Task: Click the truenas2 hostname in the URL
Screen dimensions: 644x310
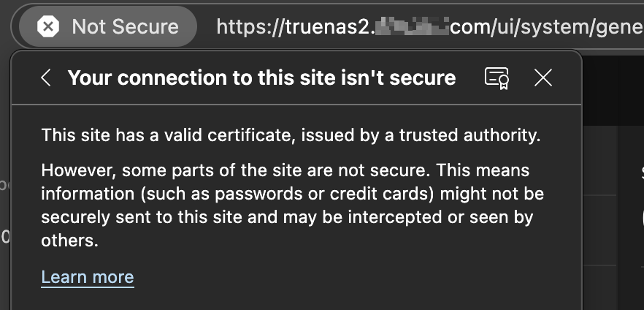Action: click(x=329, y=27)
